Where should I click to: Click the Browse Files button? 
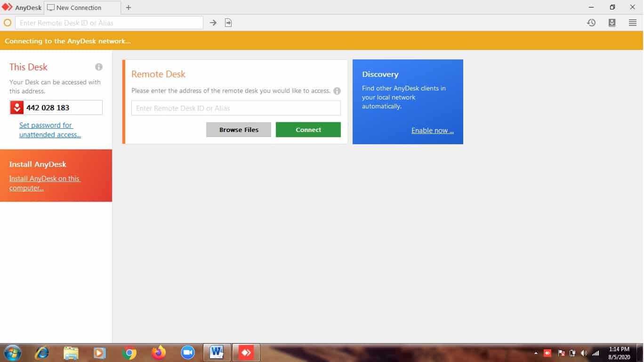(x=239, y=130)
